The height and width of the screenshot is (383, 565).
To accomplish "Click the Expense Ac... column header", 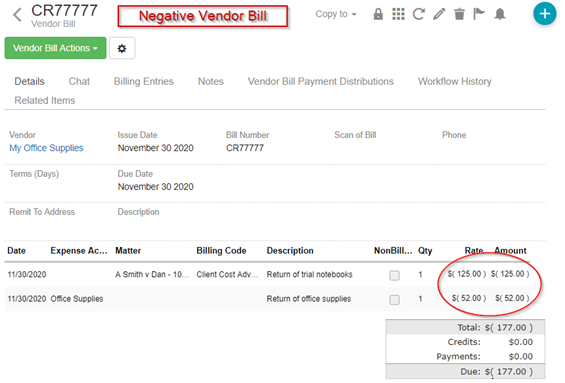I will pyautogui.click(x=79, y=251).
